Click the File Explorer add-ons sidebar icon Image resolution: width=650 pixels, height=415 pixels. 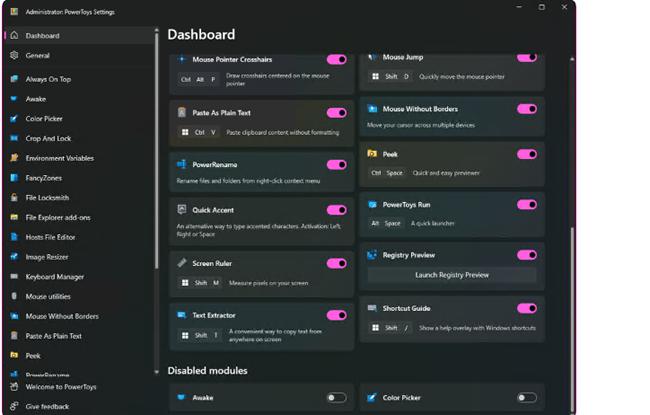point(14,217)
